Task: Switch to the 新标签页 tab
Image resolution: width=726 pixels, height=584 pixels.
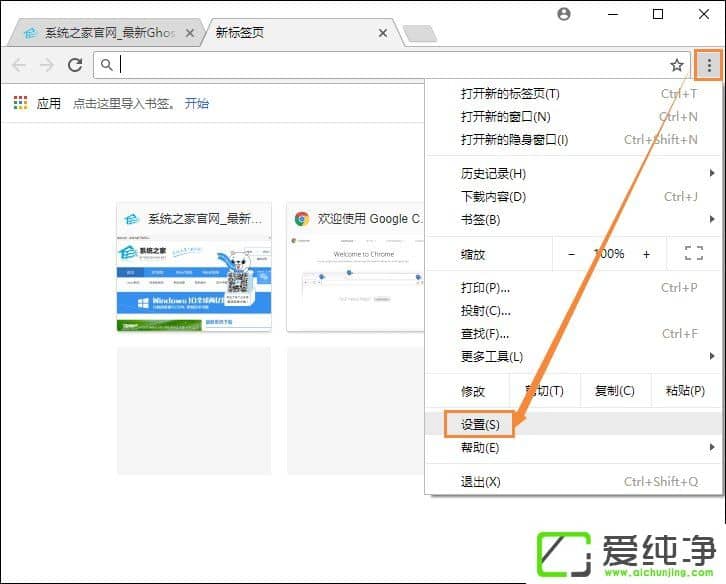Action: [x=303, y=33]
